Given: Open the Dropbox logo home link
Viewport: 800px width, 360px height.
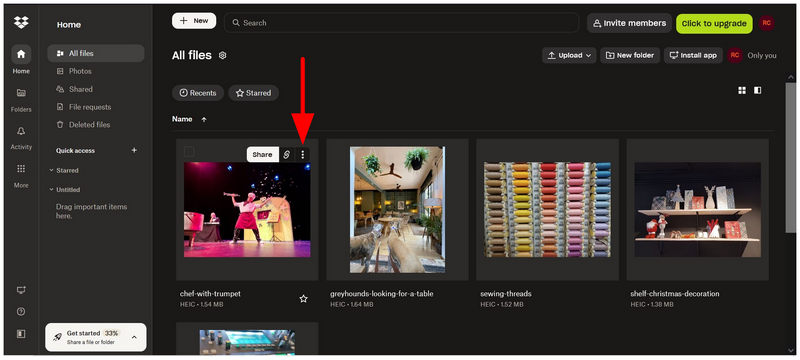Looking at the screenshot, I should click(x=21, y=22).
